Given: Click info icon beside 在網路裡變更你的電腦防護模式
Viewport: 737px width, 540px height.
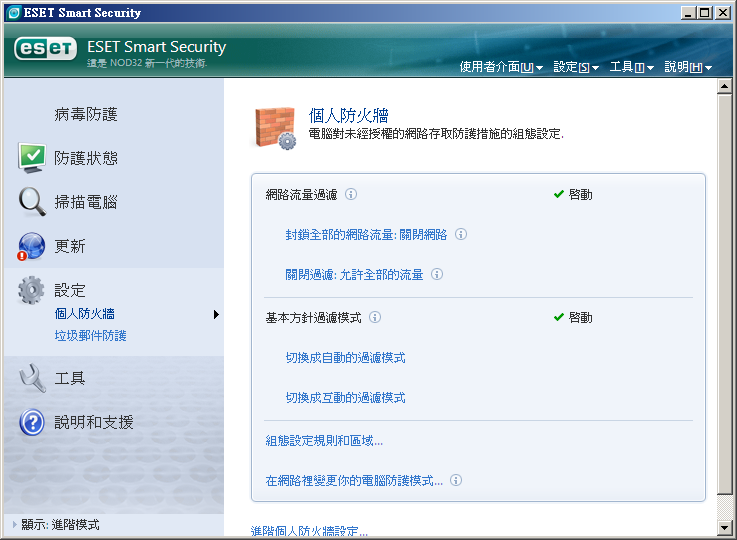Looking at the screenshot, I should click(x=455, y=480).
